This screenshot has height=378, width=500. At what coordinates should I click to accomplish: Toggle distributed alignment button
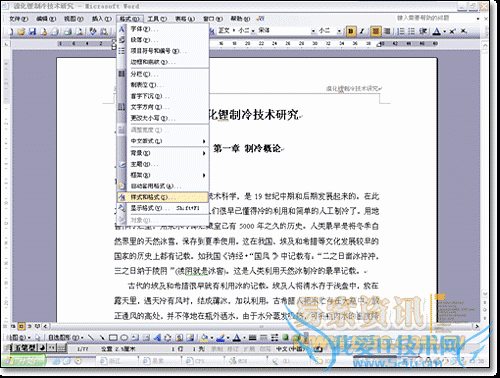[387, 31]
